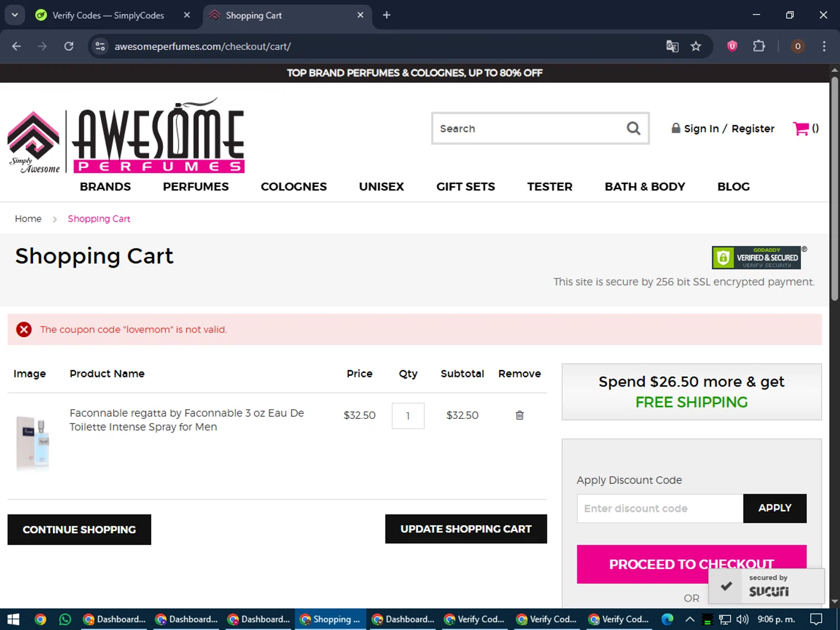Image resolution: width=840 pixels, height=630 pixels.
Task: Go back with browser back arrow
Action: pyautogui.click(x=16, y=46)
